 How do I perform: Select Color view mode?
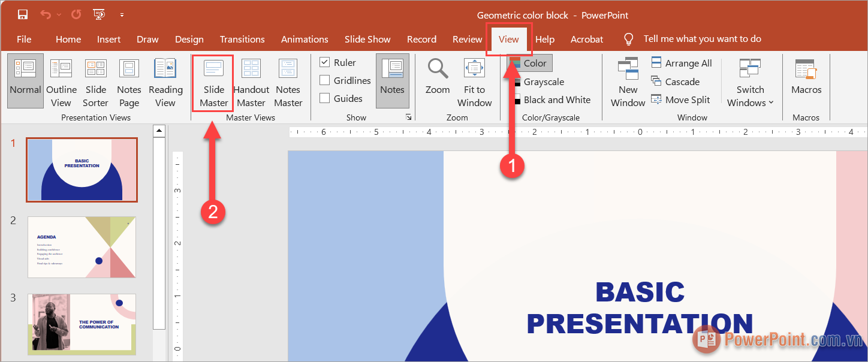pos(529,63)
